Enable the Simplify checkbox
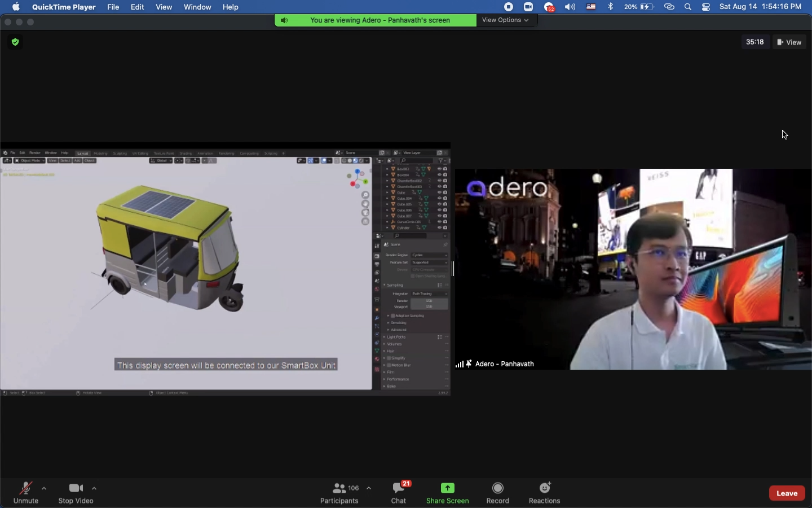The height and width of the screenshot is (508, 812). pos(390,358)
